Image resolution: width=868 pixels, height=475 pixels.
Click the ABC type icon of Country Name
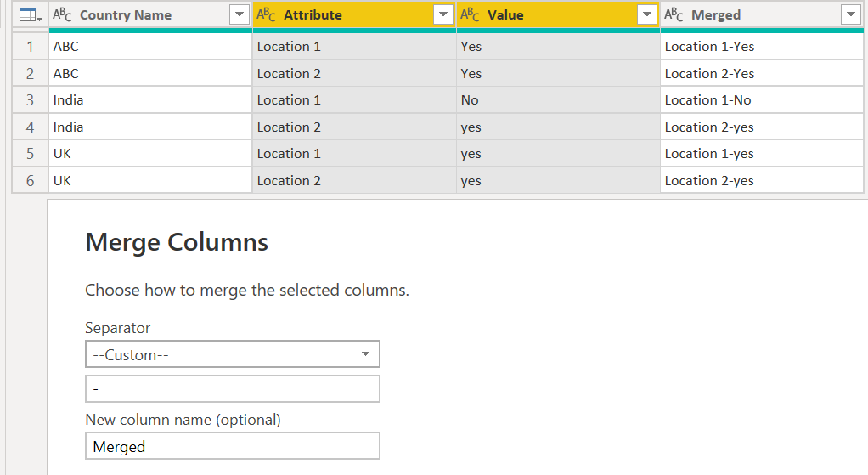pos(62,15)
